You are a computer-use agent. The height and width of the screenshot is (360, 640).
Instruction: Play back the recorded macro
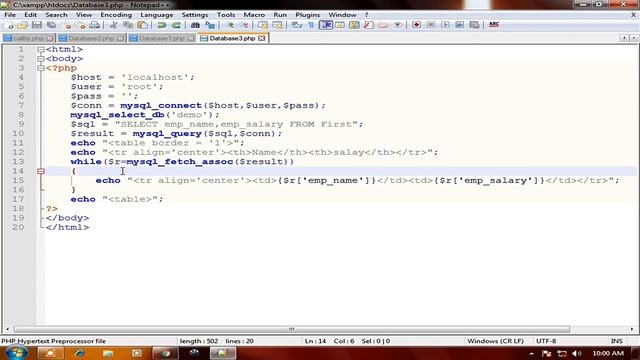(x=445, y=25)
